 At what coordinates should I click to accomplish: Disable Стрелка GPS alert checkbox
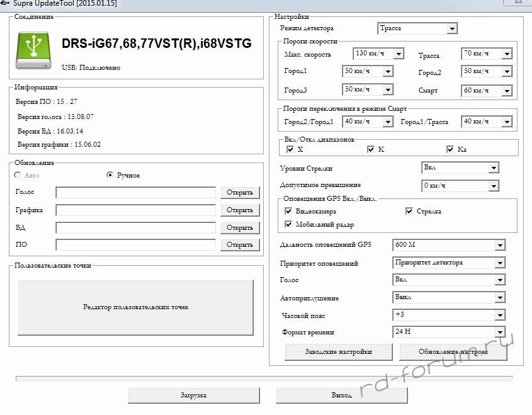409,211
